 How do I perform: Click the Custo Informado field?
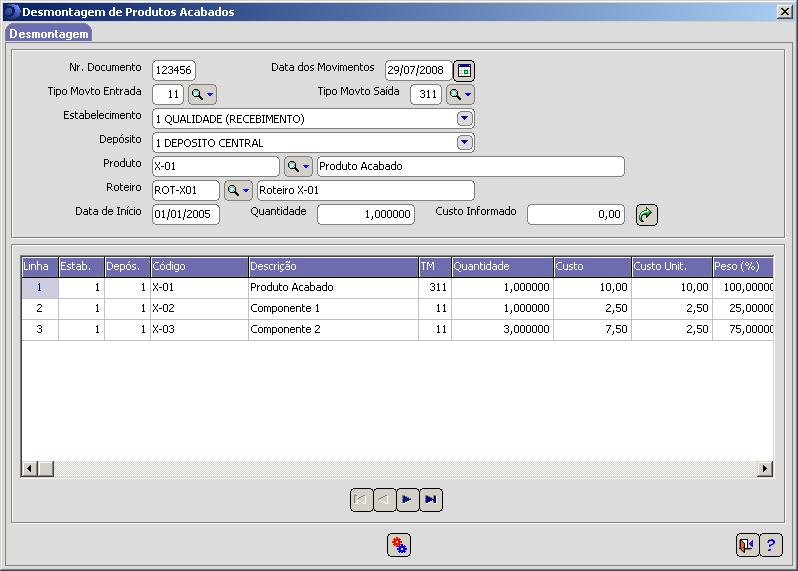pyautogui.click(x=575, y=214)
